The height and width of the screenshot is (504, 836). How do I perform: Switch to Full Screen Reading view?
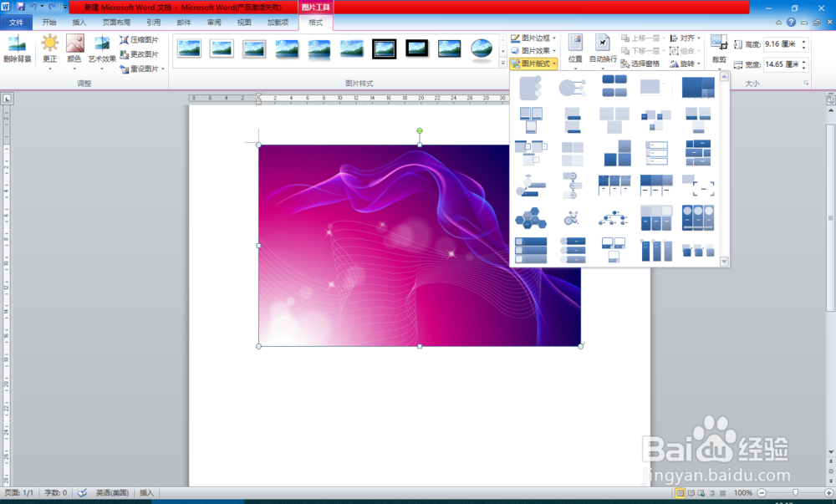(691, 493)
